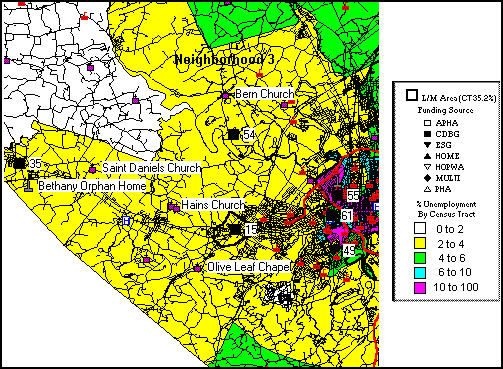Click the project marker labeled 15
Image resolution: width=503 pixels, height=369 pixels.
tap(235, 229)
